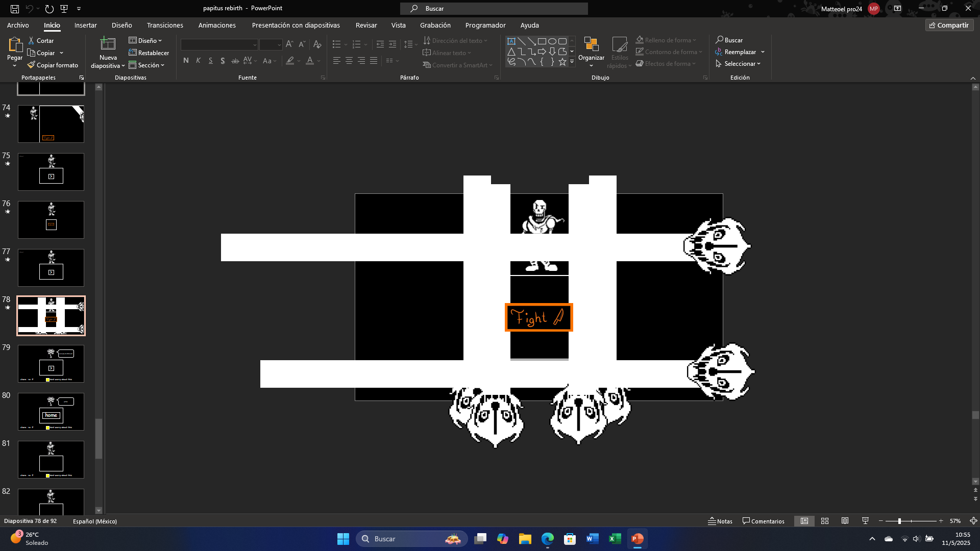Click the Compartir button
This screenshot has width=980, height=551.
(949, 25)
